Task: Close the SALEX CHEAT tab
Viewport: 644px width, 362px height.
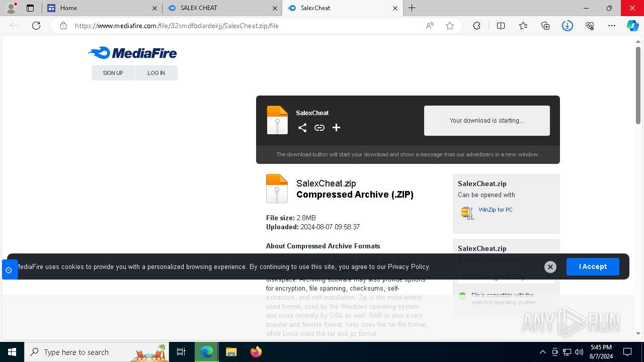Action: pyautogui.click(x=275, y=8)
